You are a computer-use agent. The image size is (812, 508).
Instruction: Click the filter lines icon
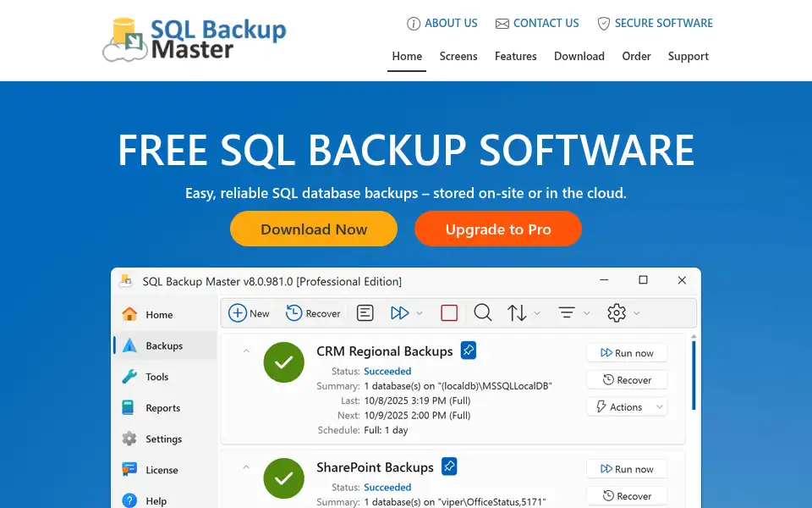click(x=567, y=313)
